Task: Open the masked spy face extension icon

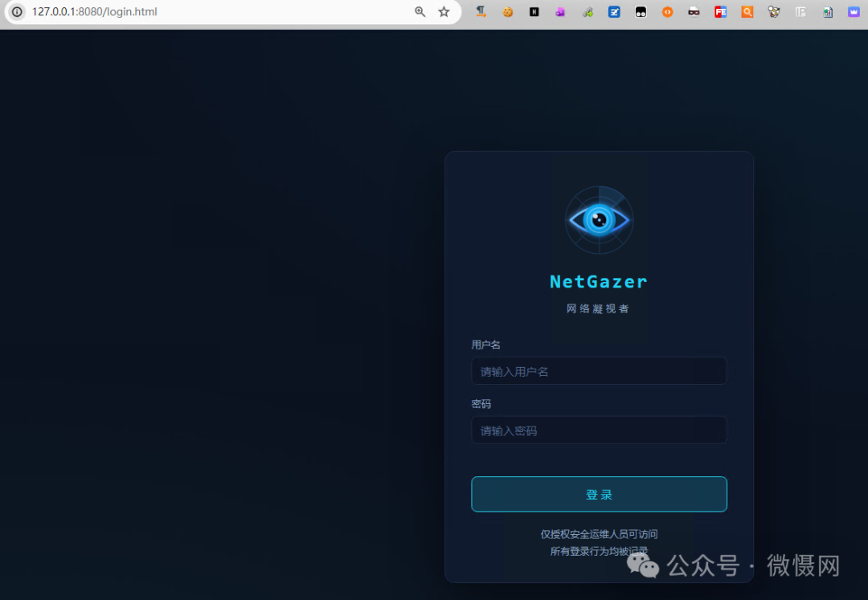Action: tap(694, 11)
